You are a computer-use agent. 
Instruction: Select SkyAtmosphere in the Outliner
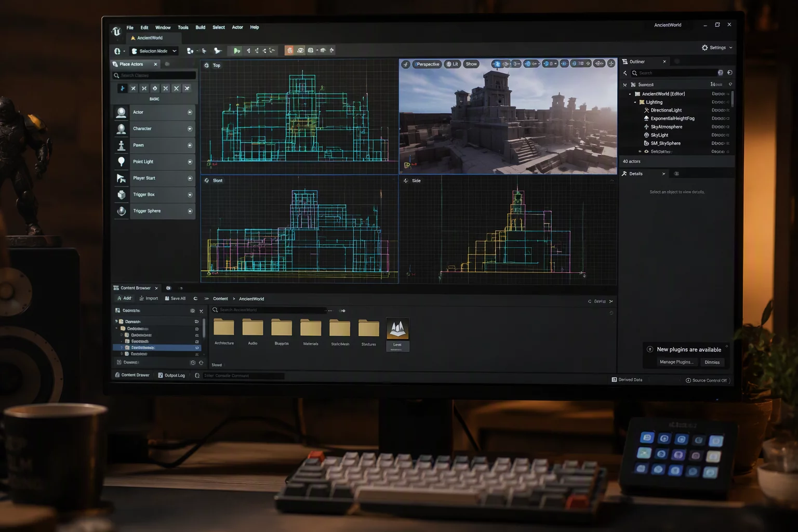(x=666, y=127)
